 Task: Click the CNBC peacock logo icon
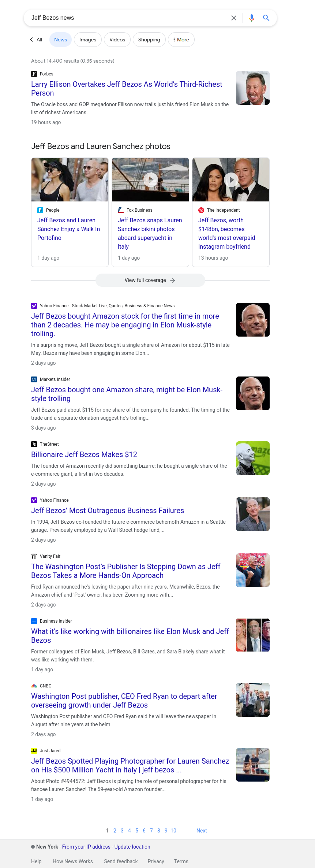tap(34, 686)
